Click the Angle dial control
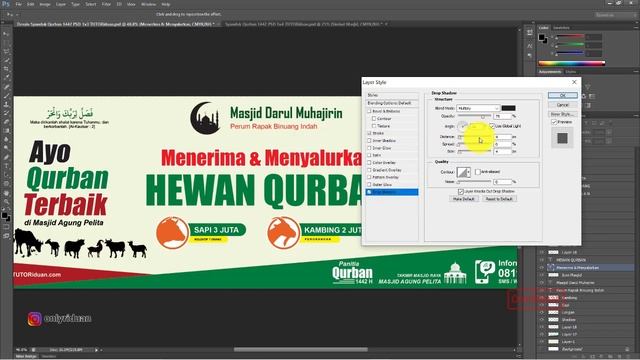This screenshot has height=360, width=640. (462, 126)
